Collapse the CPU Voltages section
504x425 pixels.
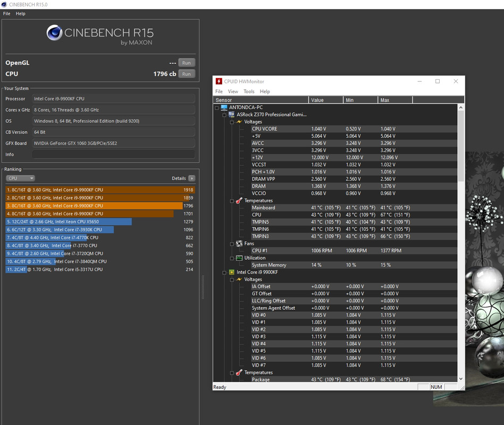(232, 280)
